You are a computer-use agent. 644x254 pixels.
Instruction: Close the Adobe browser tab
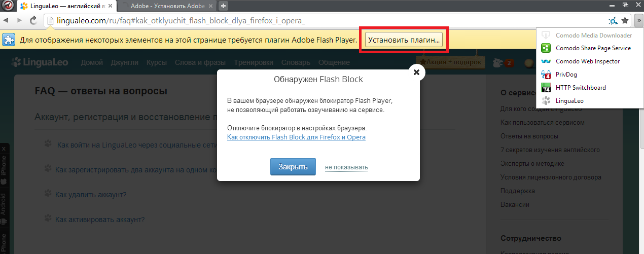(212, 6)
